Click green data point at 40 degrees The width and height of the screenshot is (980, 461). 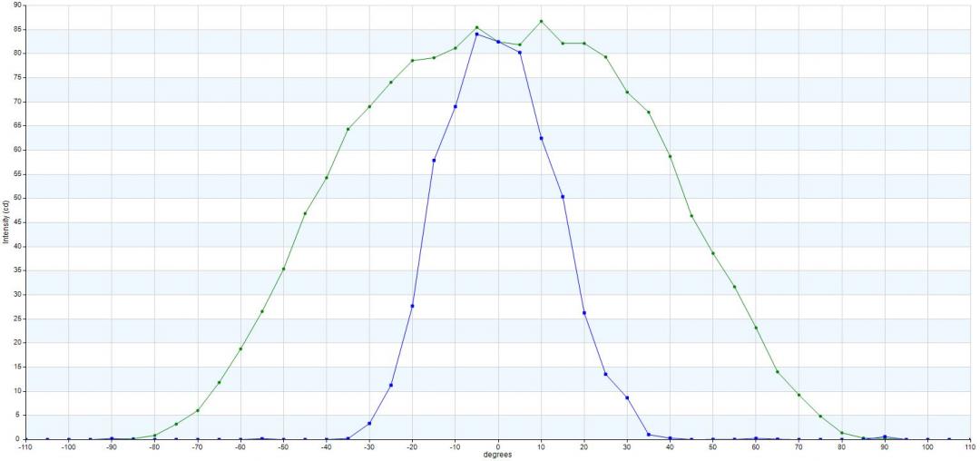tap(670, 156)
